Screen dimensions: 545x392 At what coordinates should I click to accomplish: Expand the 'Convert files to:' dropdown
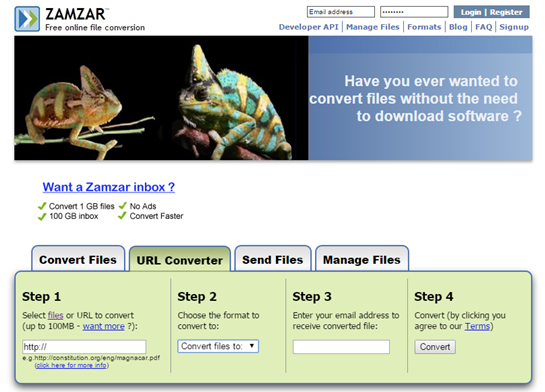218,346
